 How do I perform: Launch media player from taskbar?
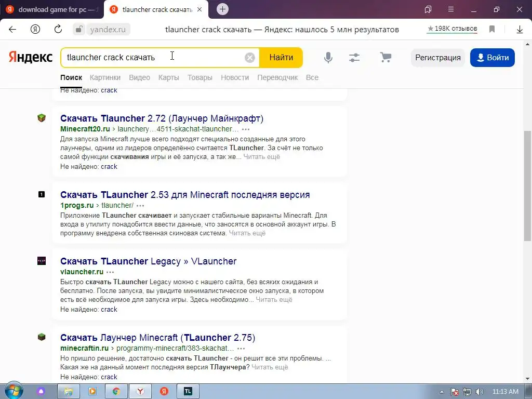pyautogui.click(x=92, y=392)
